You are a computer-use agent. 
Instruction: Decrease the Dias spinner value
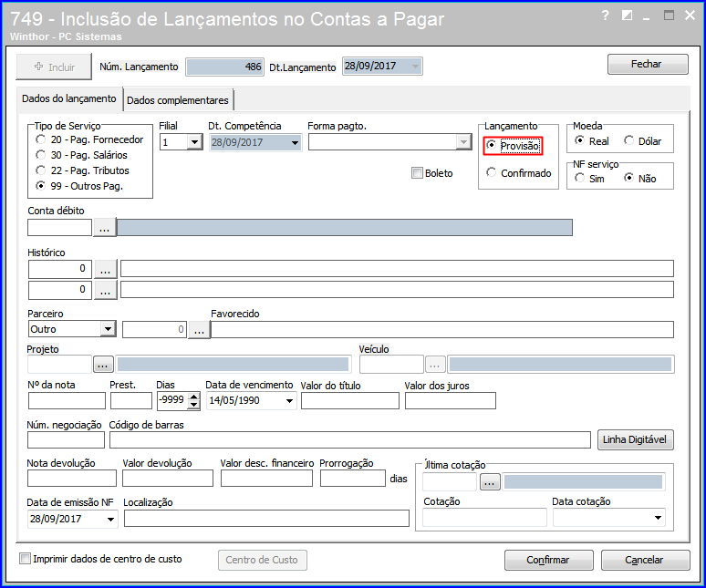193,405
